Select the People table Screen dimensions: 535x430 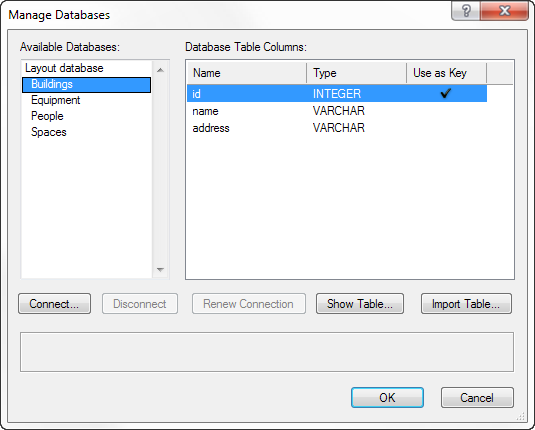click(x=47, y=116)
